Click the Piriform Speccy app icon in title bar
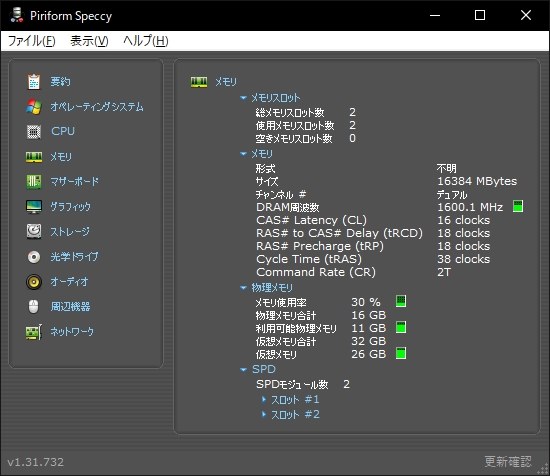The height and width of the screenshot is (476, 550). click(16, 15)
